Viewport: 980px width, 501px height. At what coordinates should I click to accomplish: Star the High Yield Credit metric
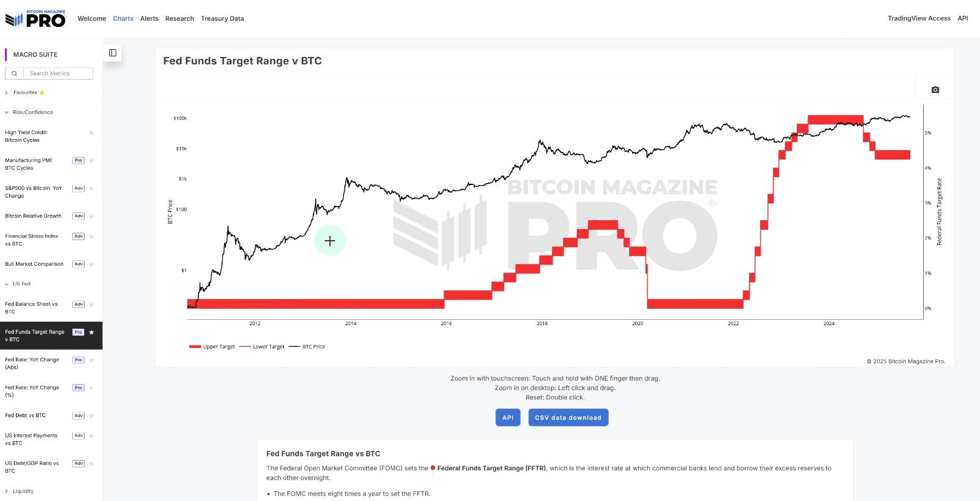[91, 133]
